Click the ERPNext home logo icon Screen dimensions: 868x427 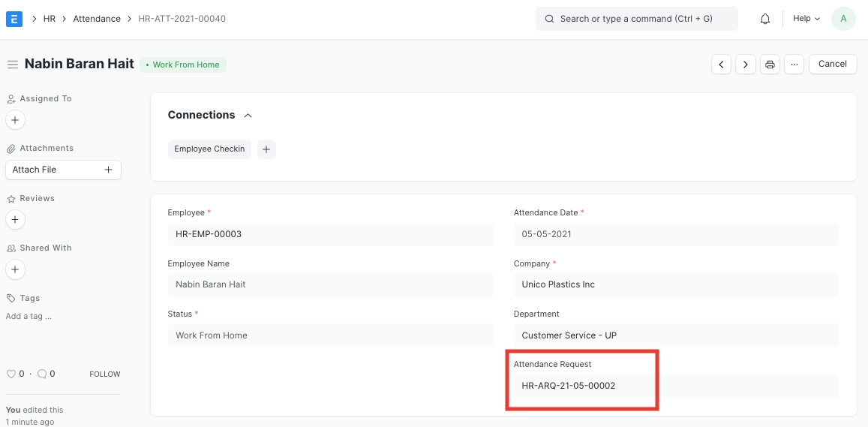14,19
